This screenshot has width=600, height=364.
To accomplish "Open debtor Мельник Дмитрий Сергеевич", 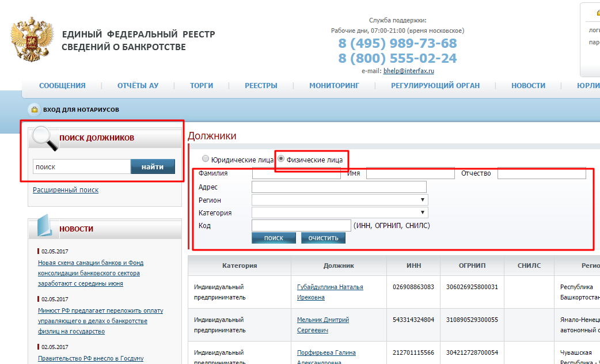I will coord(323,325).
